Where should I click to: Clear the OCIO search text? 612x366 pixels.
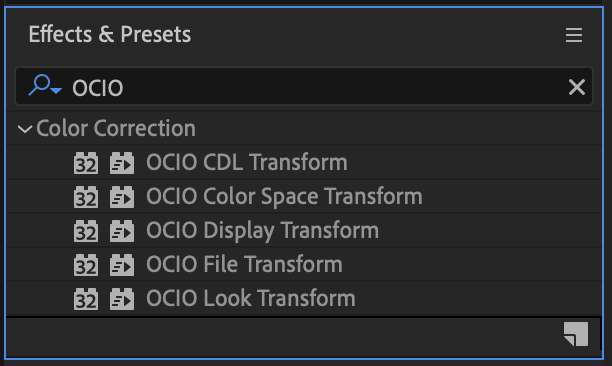click(576, 87)
